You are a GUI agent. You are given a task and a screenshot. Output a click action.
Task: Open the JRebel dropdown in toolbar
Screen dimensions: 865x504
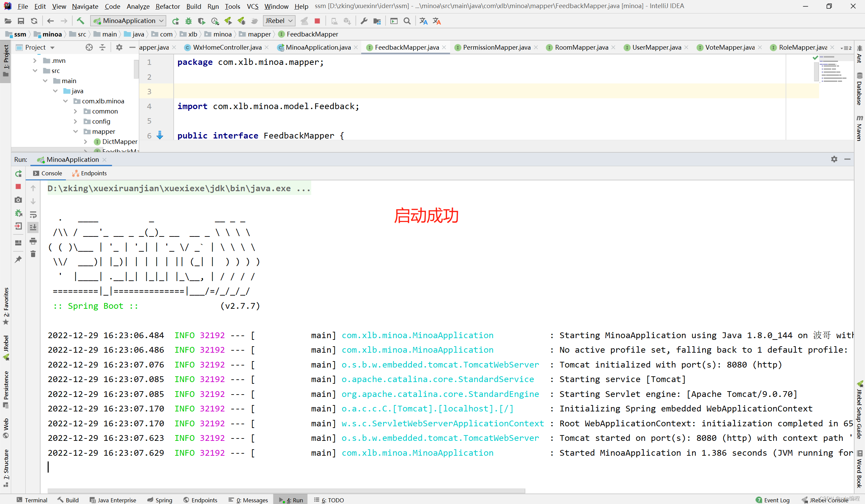point(279,21)
